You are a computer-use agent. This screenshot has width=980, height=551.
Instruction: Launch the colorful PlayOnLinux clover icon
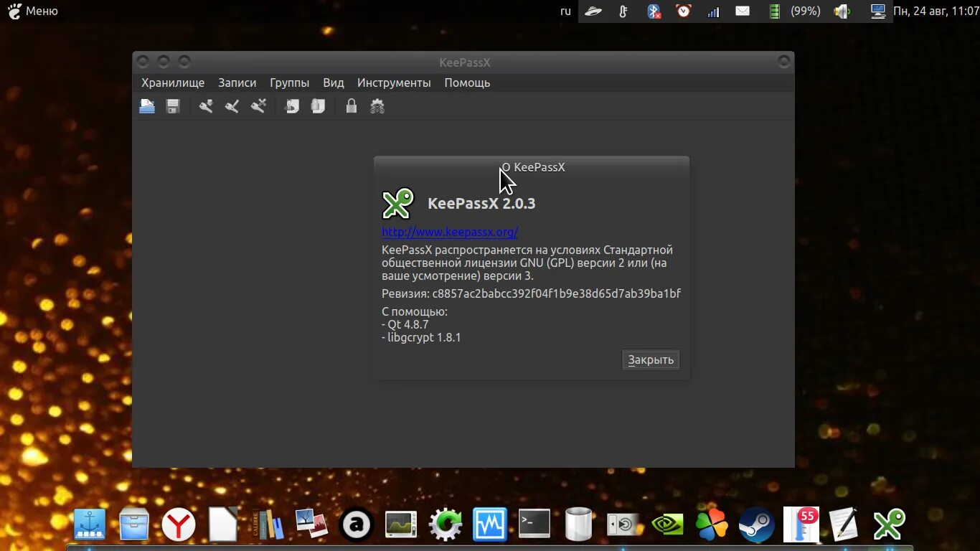tap(712, 524)
